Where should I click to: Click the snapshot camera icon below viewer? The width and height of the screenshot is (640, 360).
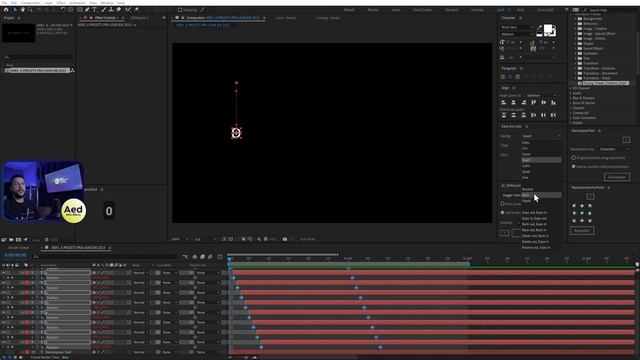click(285, 239)
